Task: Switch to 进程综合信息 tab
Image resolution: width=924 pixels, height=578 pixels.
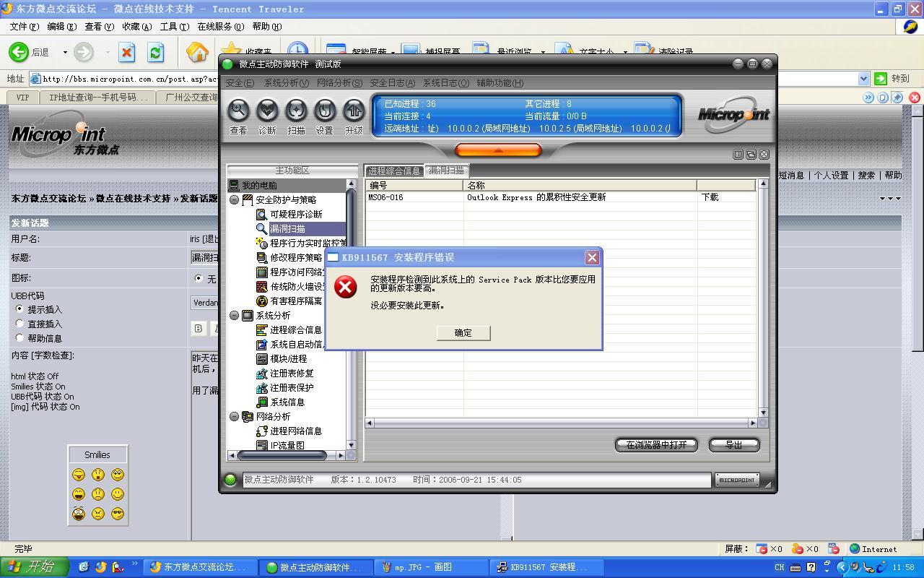Action: pos(394,171)
